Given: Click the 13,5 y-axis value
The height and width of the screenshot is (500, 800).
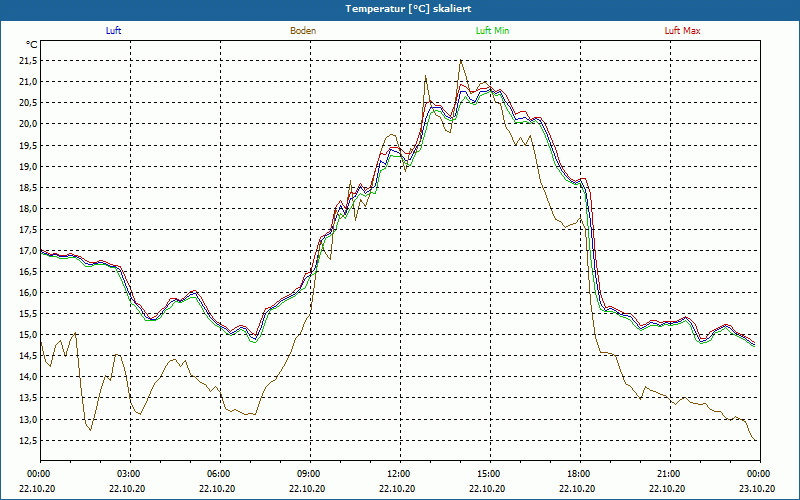Looking at the screenshot, I should click(28, 398).
